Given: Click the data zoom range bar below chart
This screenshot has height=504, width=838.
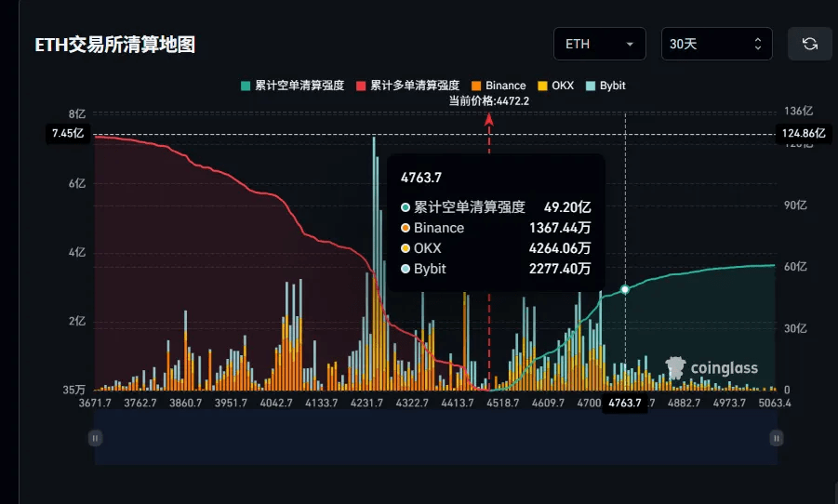Looking at the screenshot, I should pyautogui.click(x=435, y=438).
